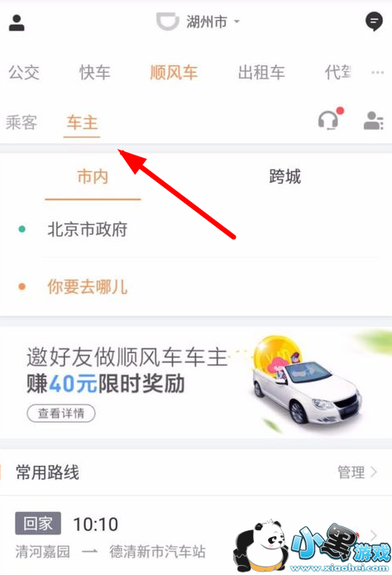Tap the 北京市政府 pickup location field
The width and height of the screenshot is (392, 575).
tap(198, 229)
